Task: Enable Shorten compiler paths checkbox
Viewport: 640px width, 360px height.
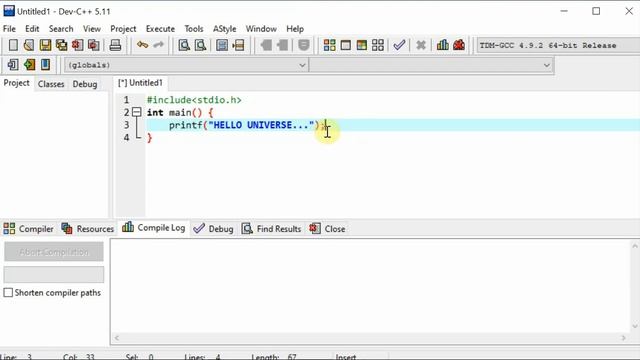Action: 8,293
